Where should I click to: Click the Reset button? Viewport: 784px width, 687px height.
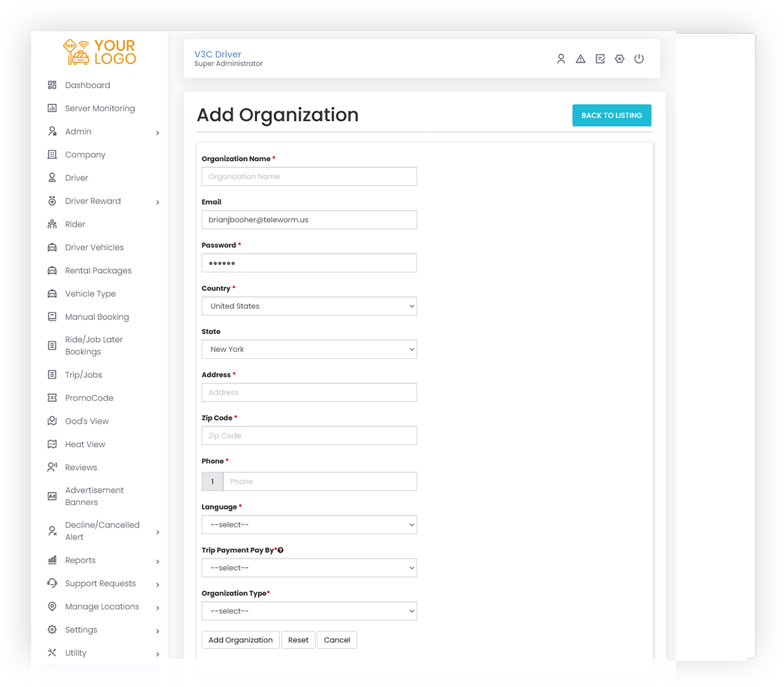coord(298,640)
